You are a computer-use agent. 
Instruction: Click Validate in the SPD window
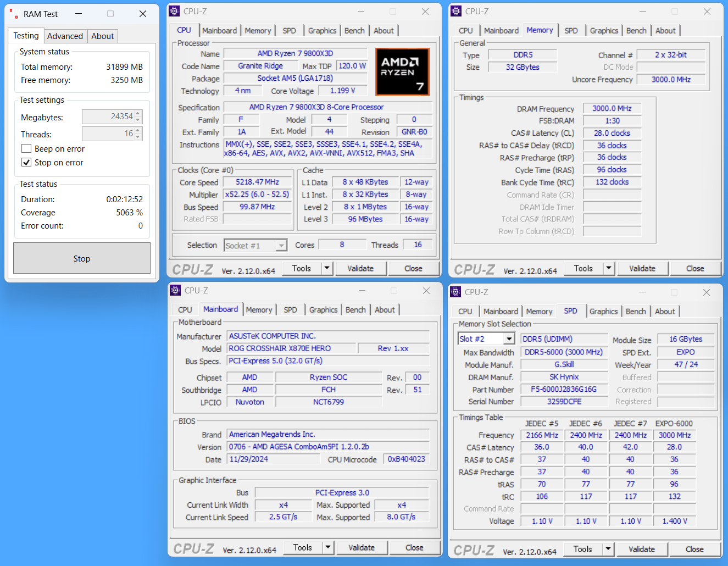tap(642, 549)
